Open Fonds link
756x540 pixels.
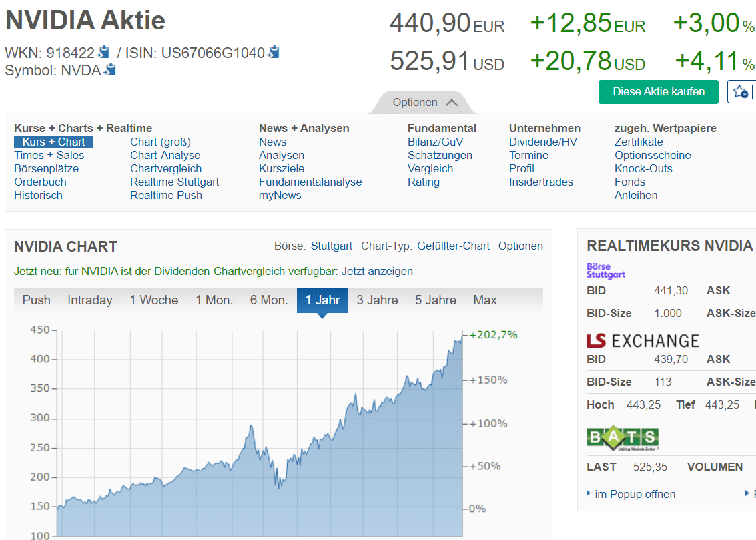click(x=630, y=182)
